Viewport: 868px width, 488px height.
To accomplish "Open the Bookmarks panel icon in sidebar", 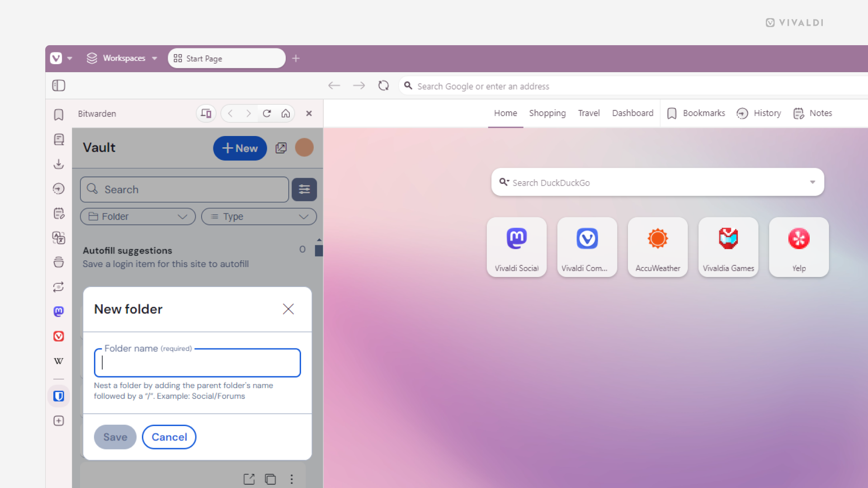I will click(x=59, y=115).
